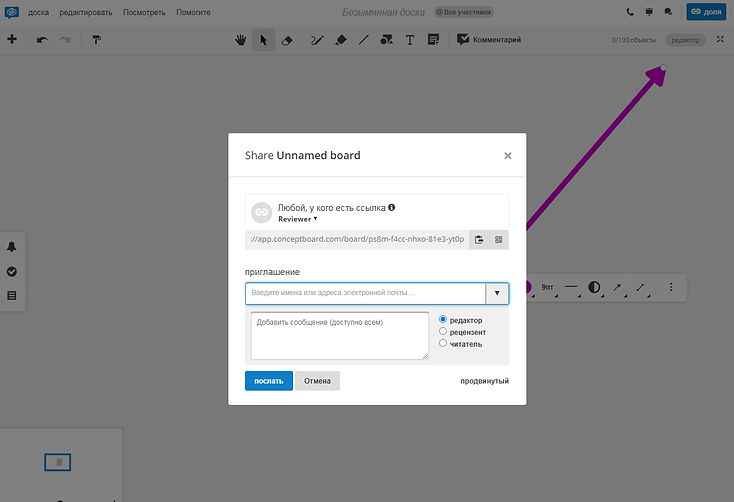
Task: Open tasks checkmark icon in left sidebar
Action: [12, 272]
